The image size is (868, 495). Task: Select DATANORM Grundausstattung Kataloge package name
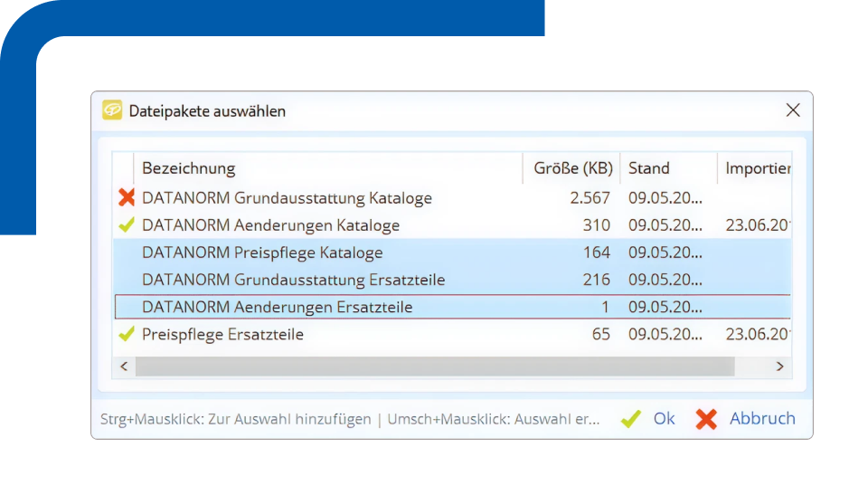coord(287,197)
